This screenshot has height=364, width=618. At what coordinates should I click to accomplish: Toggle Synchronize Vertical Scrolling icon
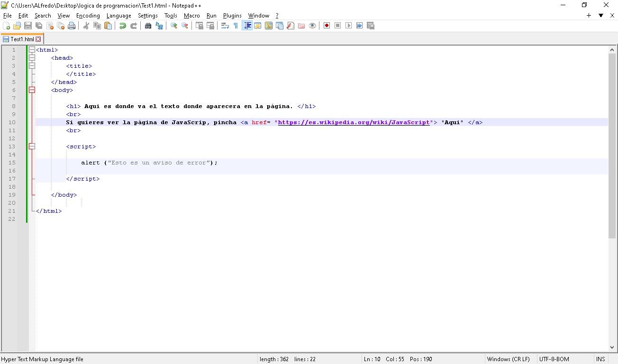point(200,26)
